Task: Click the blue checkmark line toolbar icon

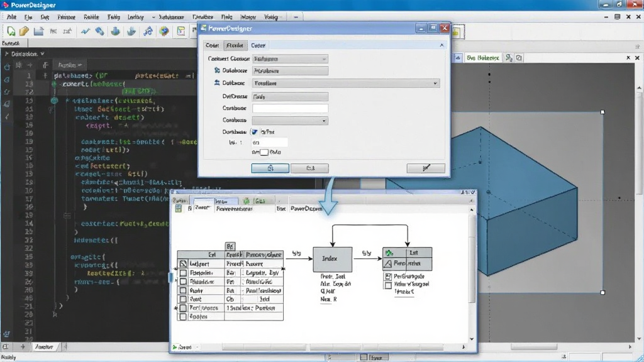Action: point(86,31)
